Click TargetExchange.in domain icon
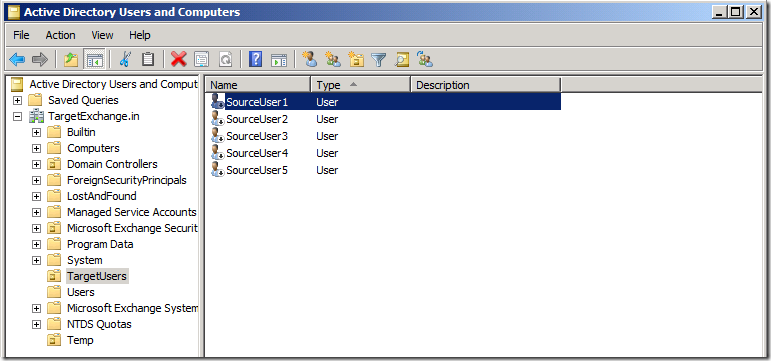 tap(36, 117)
